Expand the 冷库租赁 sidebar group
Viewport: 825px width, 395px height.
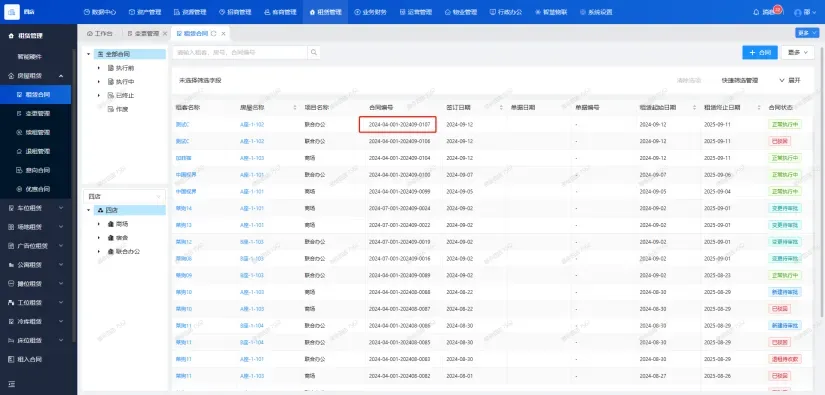point(35,321)
